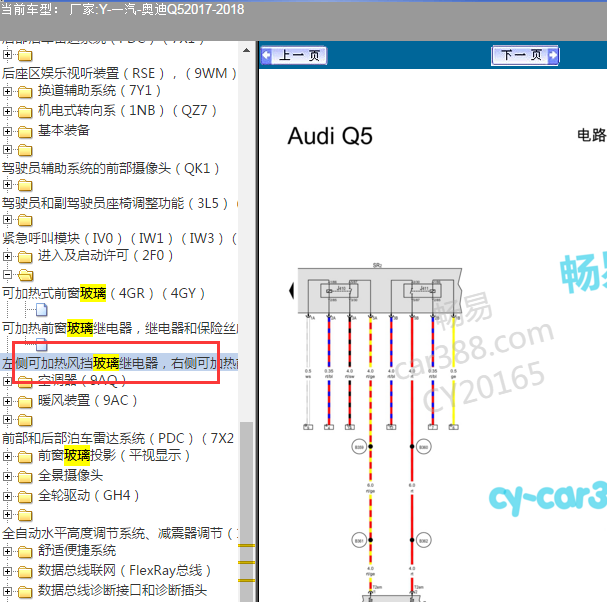This screenshot has width=607, height=602.
Task: Click the 当前车型 vehicle model text
Action: [x=122, y=9]
